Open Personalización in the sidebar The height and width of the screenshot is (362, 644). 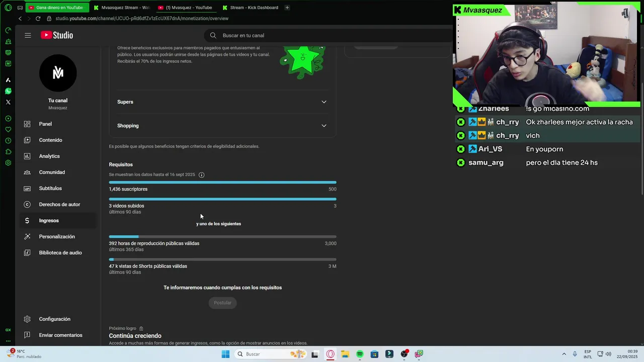[x=58, y=236]
